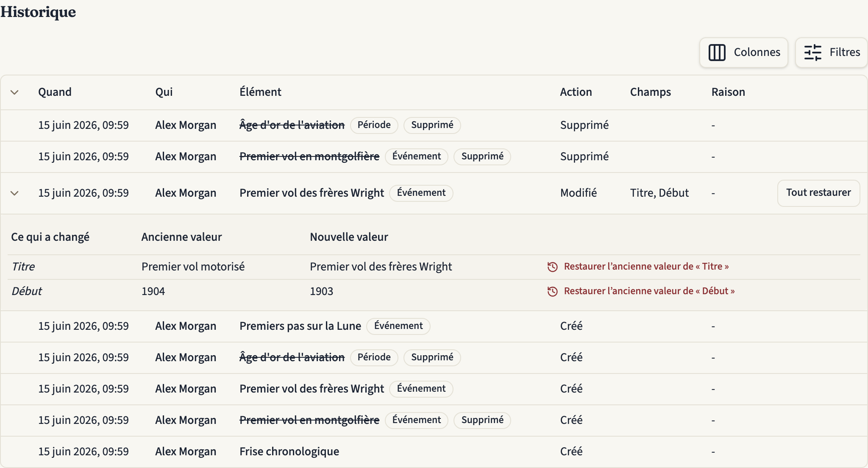Click restore clock icon for Titre

point(552,267)
